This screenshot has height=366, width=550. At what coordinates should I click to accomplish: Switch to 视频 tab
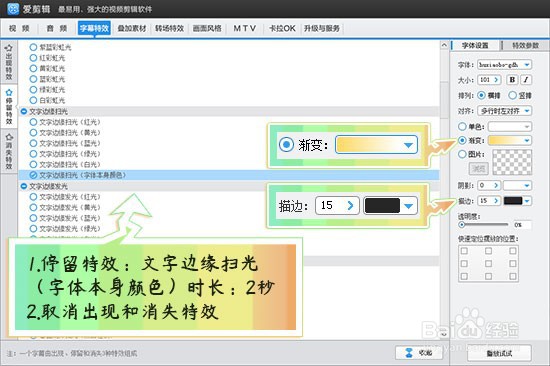pyautogui.click(x=19, y=28)
